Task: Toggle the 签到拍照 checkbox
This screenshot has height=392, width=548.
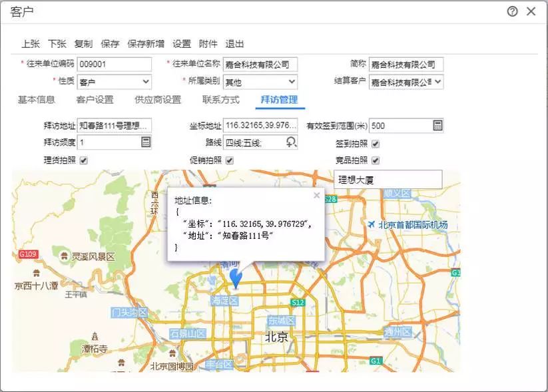Action: pyautogui.click(x=376, y=144)
